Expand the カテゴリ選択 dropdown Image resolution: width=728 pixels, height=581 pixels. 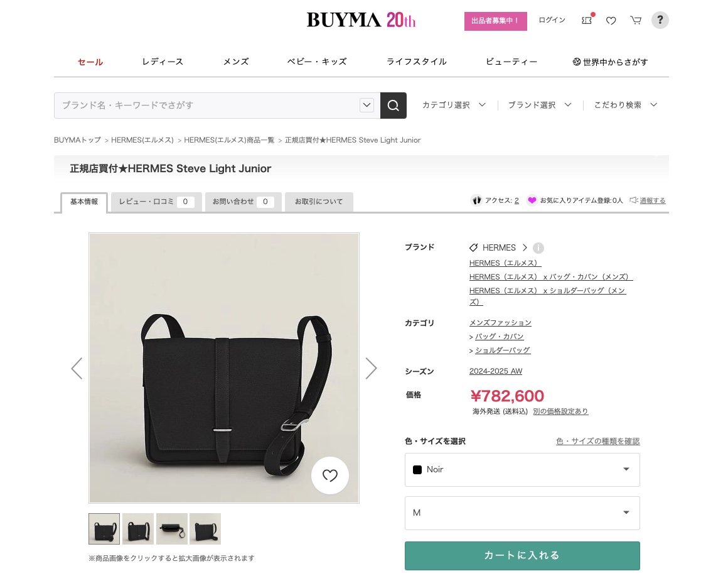click(454, 105)
